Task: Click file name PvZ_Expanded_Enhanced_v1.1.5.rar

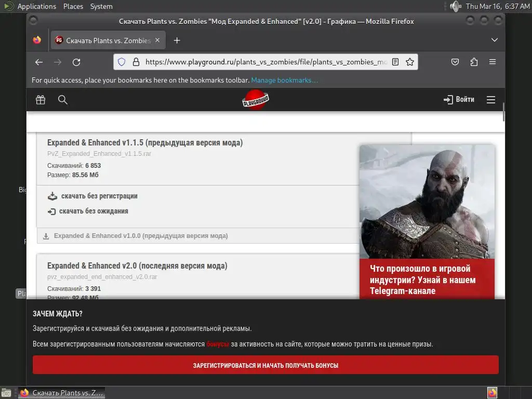Action: point(99,154)
